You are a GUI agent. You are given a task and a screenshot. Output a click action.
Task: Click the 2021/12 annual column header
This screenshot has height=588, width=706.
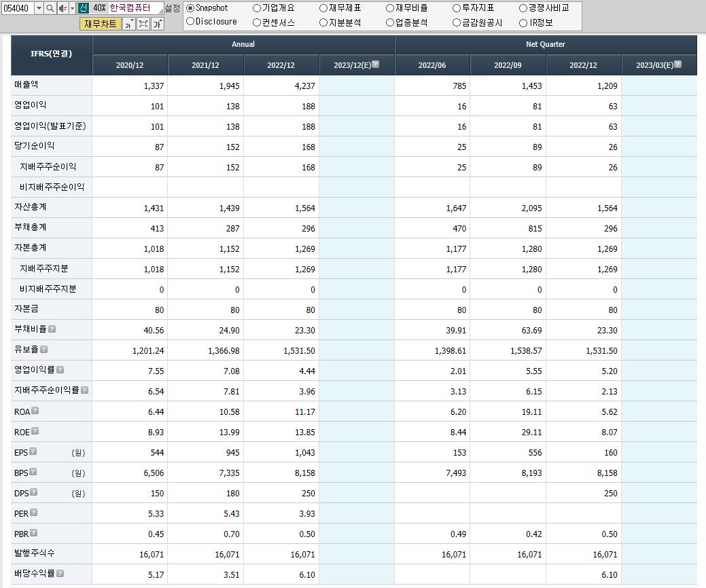(205, 65)
